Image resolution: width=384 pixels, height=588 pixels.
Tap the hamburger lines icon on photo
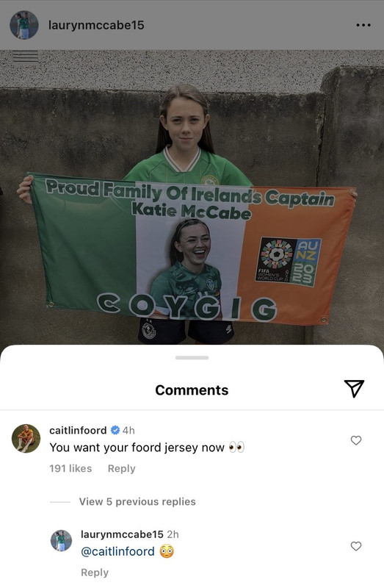coord(26,57)
